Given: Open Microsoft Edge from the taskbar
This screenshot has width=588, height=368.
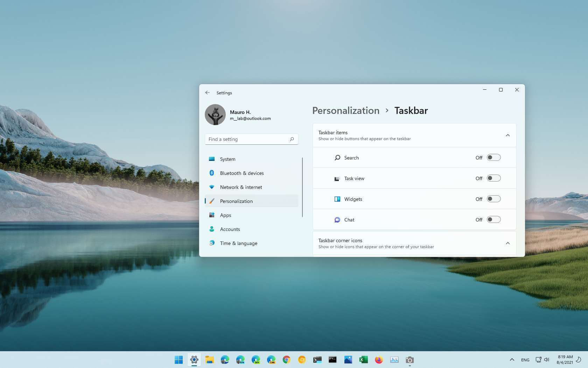Looking at the screenshot, I should click(x=224, y=360).
